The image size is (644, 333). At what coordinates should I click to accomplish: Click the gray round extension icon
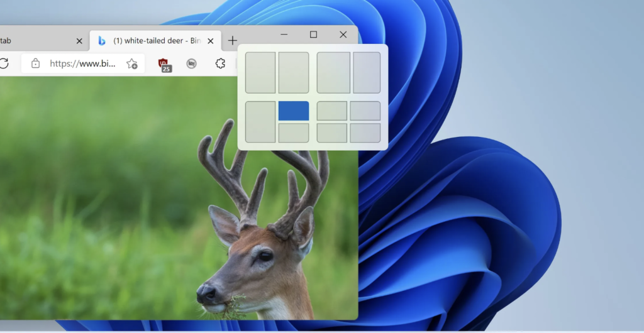pyautogui.click(x=192, y=63)
